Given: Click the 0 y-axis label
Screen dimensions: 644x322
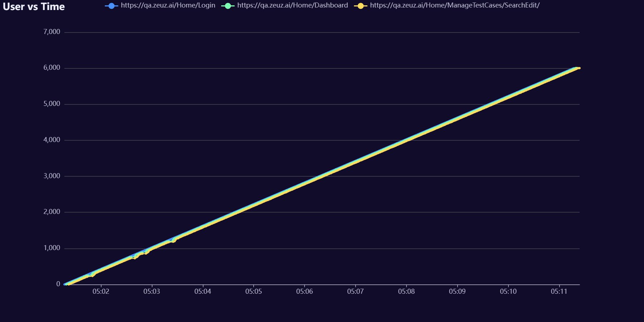Looking at the screenshot, I should click(x=58, y=284).
